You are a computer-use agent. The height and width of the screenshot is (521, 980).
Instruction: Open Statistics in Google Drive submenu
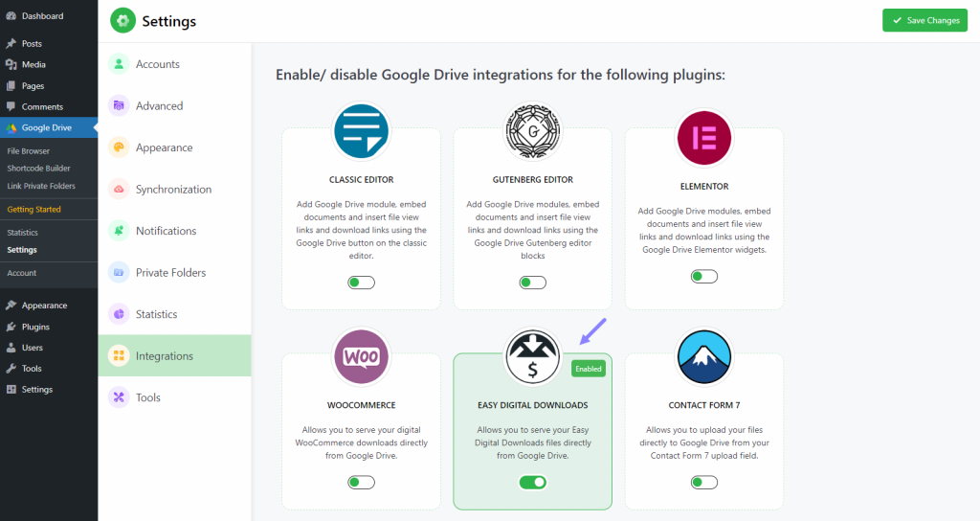(23, 233)
